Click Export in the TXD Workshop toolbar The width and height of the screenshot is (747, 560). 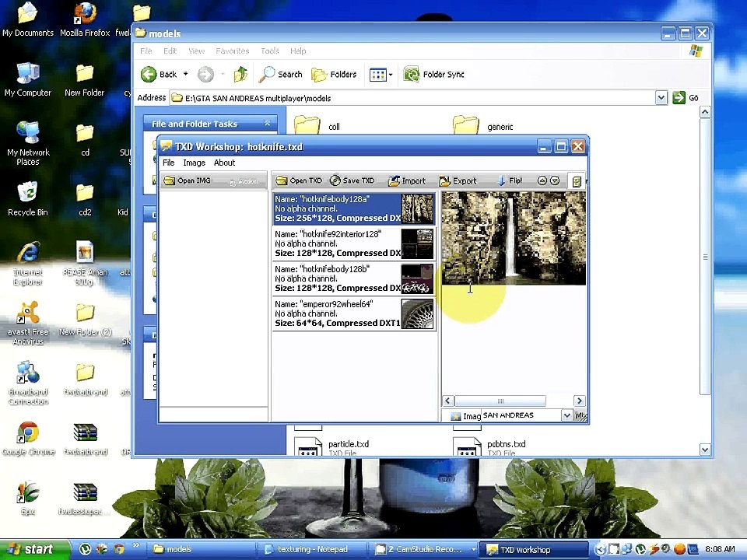tap(458, 181)
